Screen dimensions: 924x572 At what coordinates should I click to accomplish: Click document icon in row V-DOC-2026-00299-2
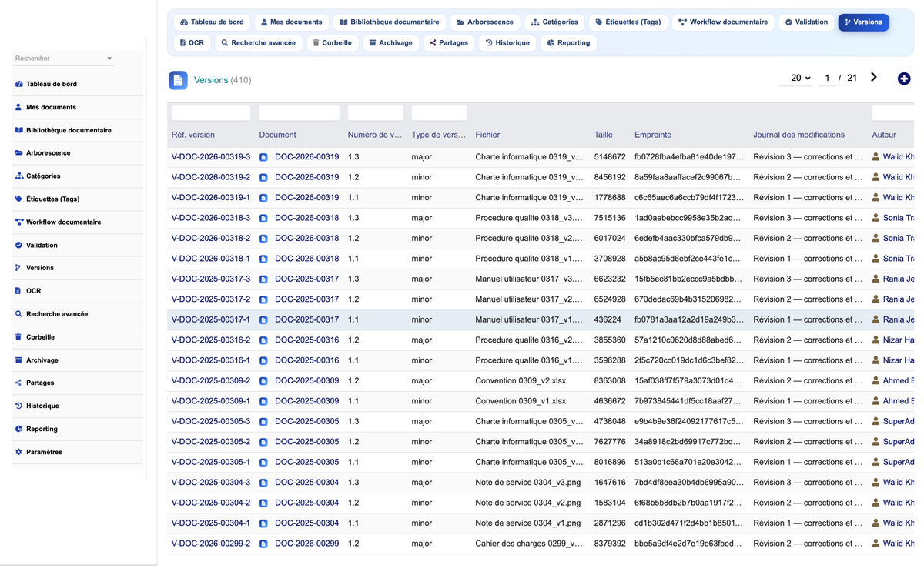(263, 544)
